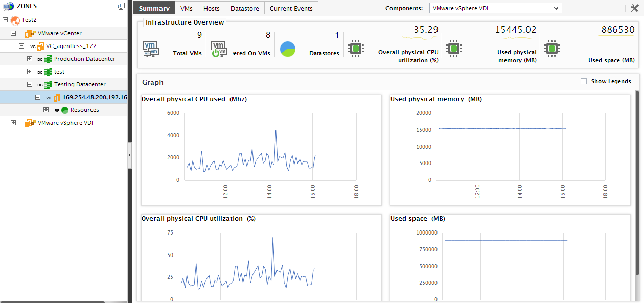This screenshot has width=644, height=303.
Task: Expand the test datacenter node
Action: (30, 72)
